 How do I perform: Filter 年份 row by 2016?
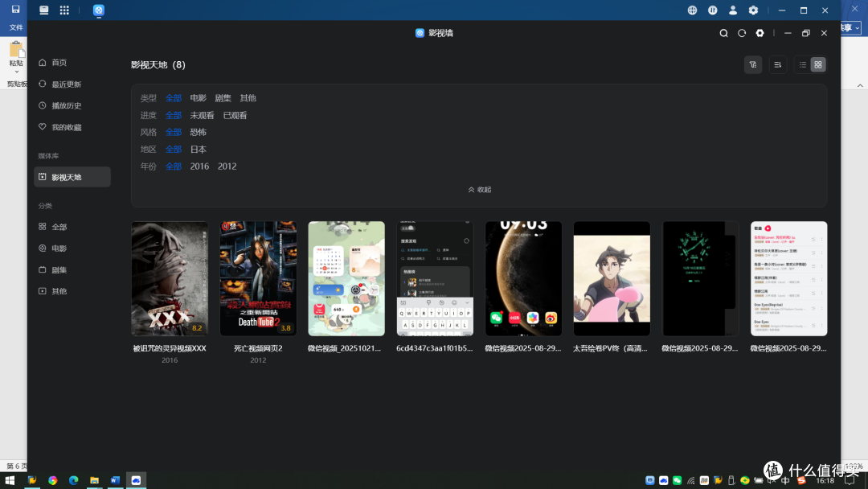pyautogui.click(x=199, y=166)
